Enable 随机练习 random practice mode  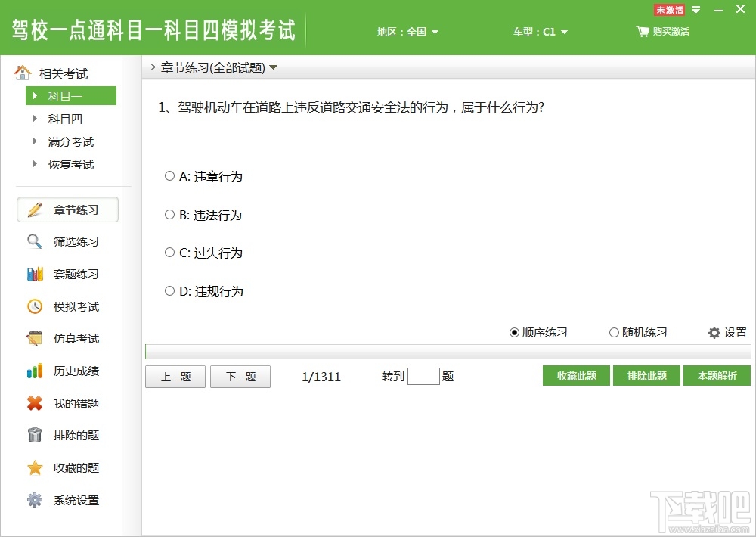pos(638,333)
